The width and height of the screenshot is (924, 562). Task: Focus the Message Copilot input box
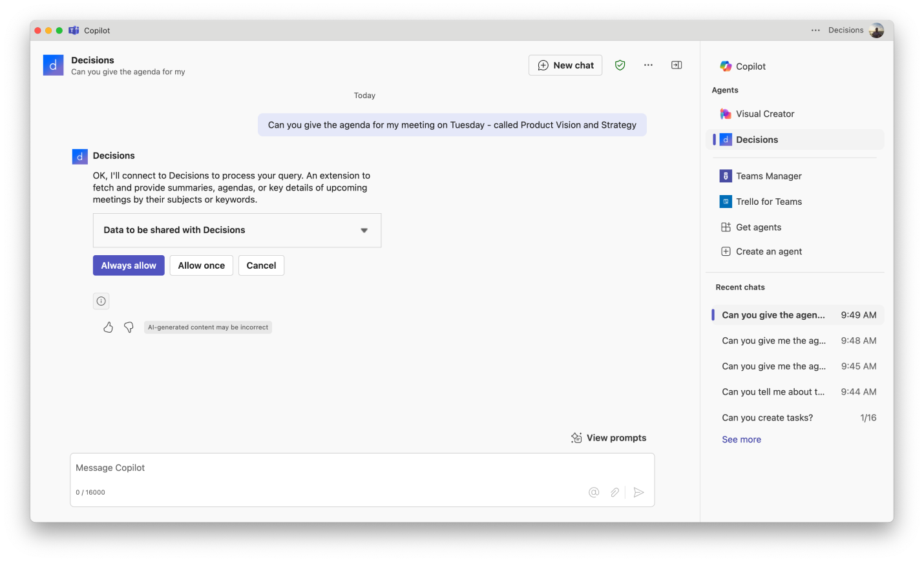coord(362,480)
